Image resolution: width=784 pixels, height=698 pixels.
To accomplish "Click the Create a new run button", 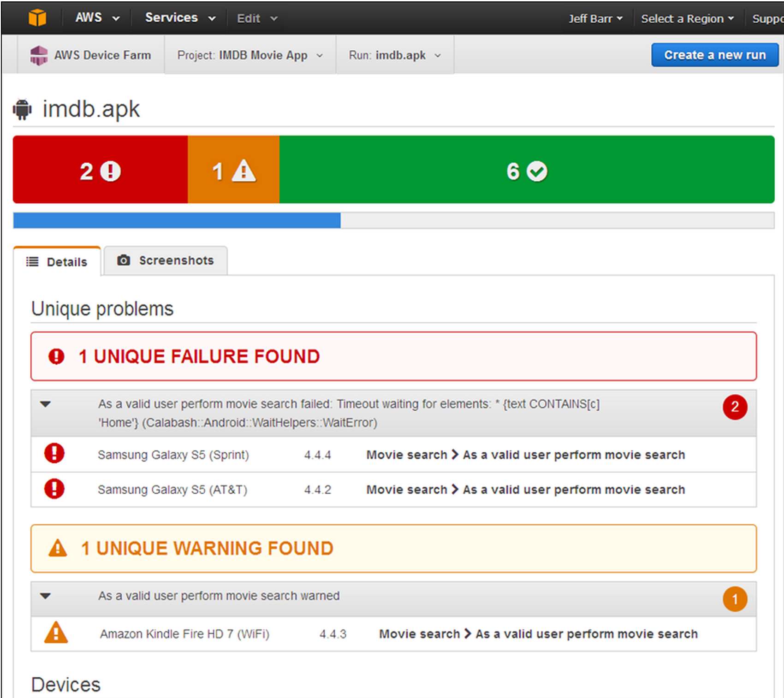I will pyautogui.click(x=714, y=55).
